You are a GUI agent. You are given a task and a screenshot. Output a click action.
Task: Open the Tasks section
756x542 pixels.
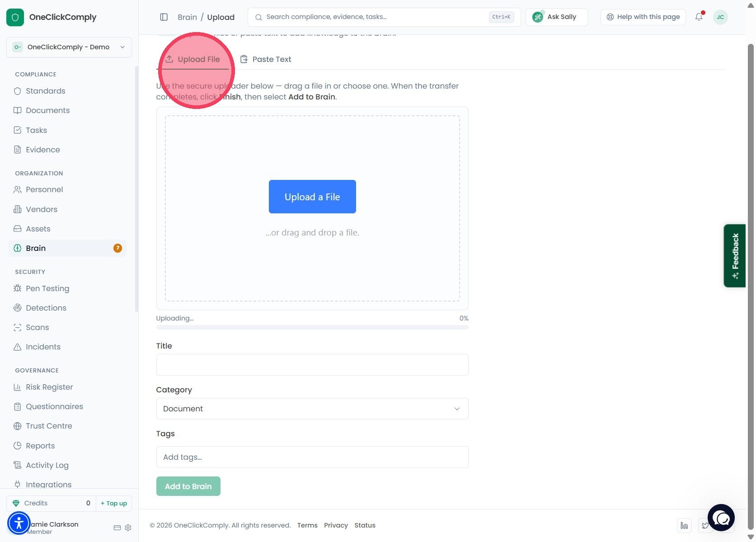(x=36, y=130)
